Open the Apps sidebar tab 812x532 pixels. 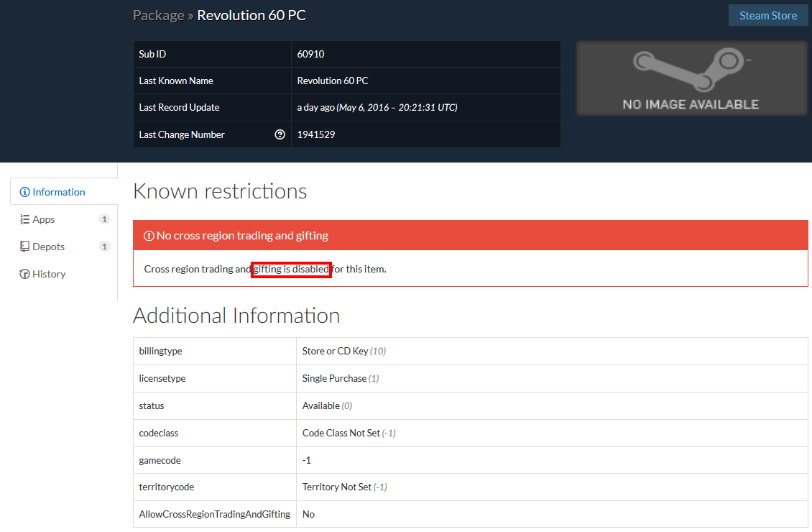64,219
